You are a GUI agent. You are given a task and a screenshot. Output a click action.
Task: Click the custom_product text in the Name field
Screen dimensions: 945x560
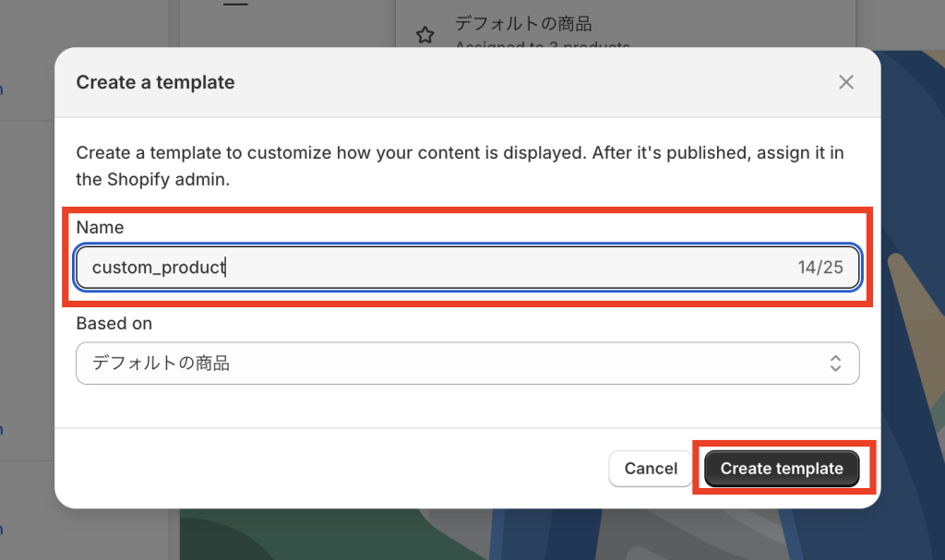pyautogui.click(x=159, y=268)
